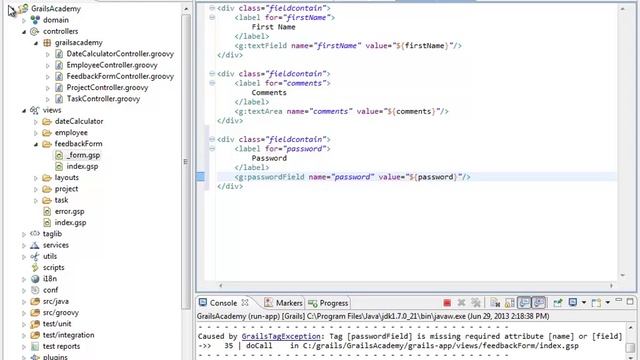Image resolution: width=640 pixels, height=360 pixels.
Task: Select the domain folder icon
Action: 35,20
